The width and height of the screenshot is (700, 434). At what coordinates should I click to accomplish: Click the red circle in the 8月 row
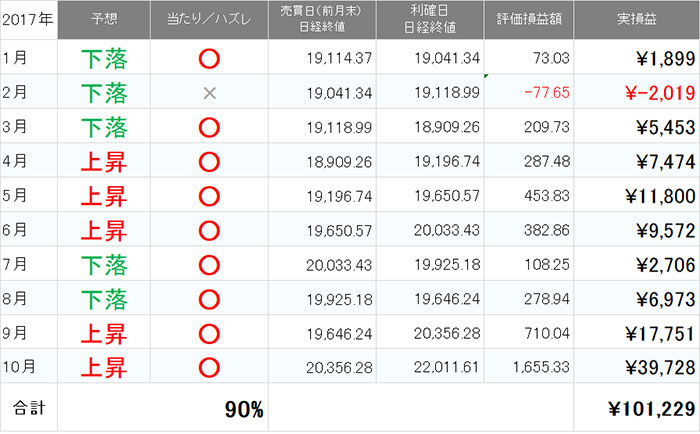pyautogui.click(x=209, y=299)
